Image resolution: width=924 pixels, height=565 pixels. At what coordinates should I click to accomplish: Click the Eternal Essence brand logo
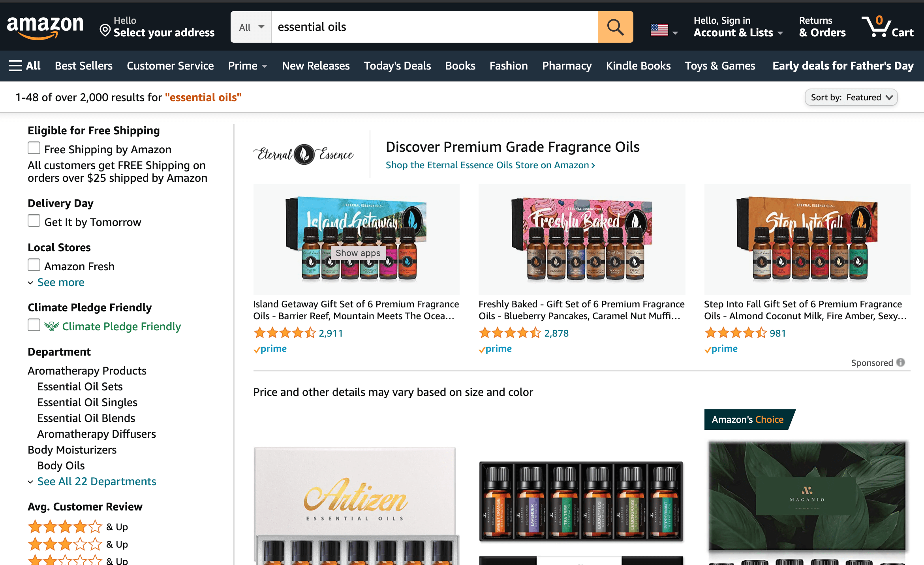(304, 154)
